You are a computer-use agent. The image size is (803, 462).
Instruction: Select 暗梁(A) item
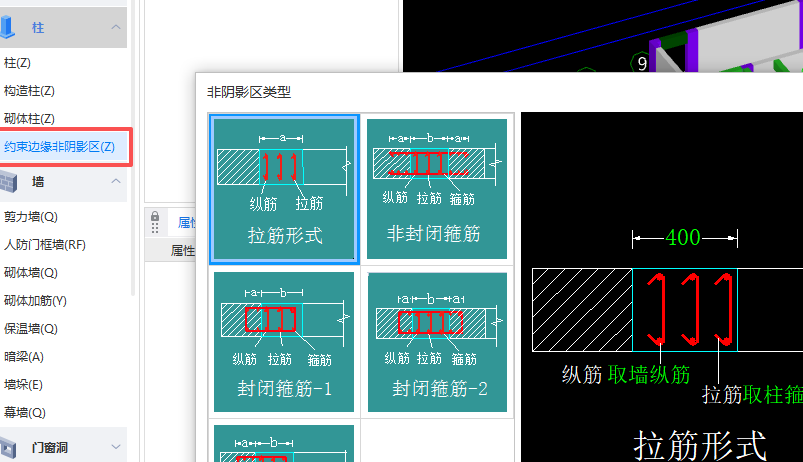(x=24, y=356)
